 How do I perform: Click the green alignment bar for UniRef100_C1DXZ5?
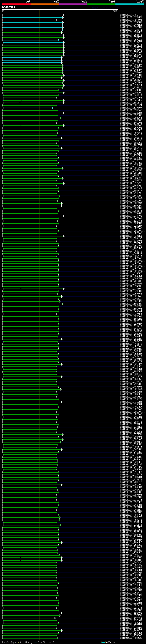tap(34, 42)
